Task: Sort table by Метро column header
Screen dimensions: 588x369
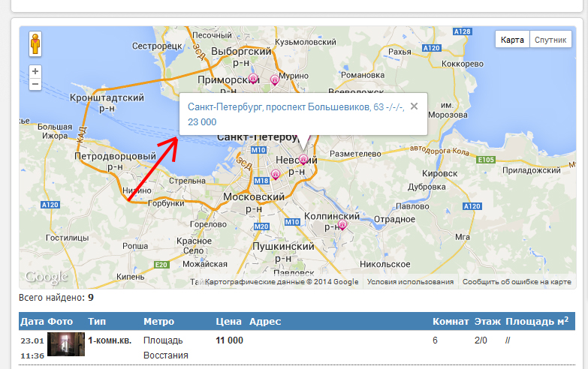Action: tap(159, 322)
